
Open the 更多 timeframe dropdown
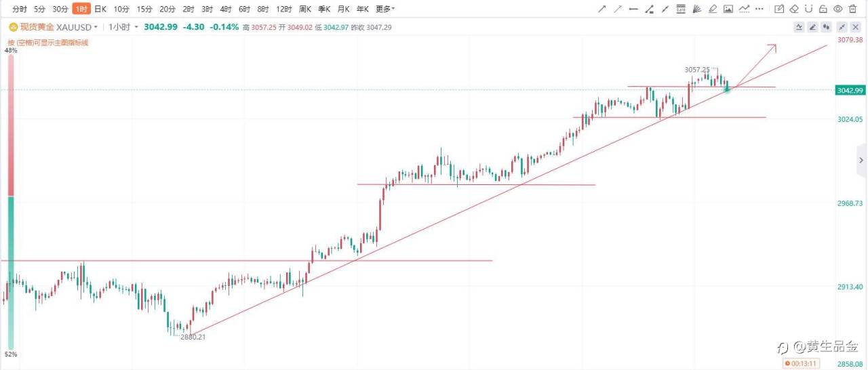[385, 9]
